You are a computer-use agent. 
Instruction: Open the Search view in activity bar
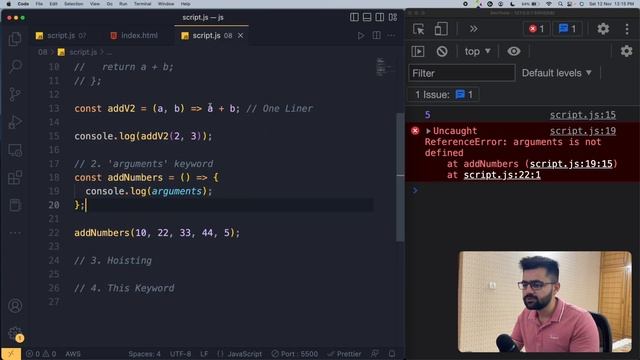(x=15, y=66)
